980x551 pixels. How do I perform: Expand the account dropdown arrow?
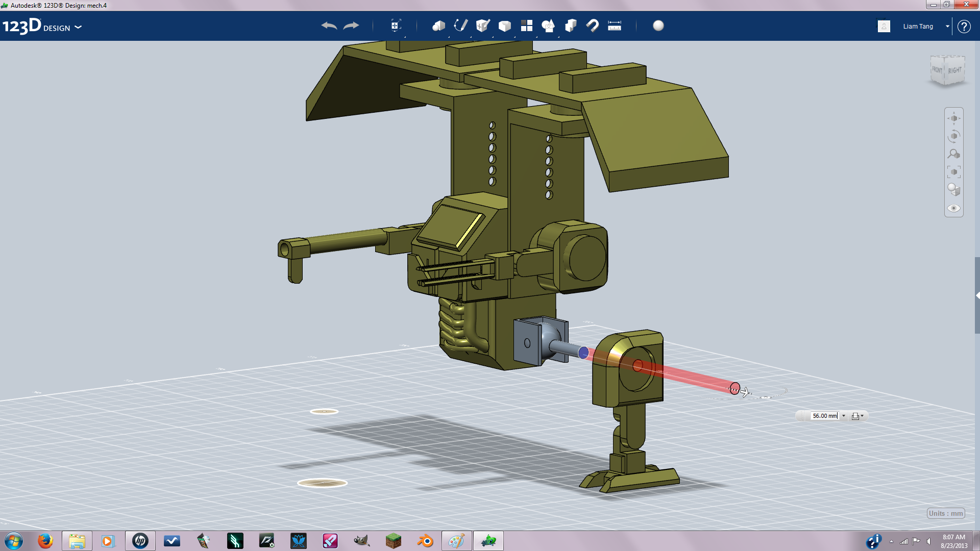tap(947, 27)
